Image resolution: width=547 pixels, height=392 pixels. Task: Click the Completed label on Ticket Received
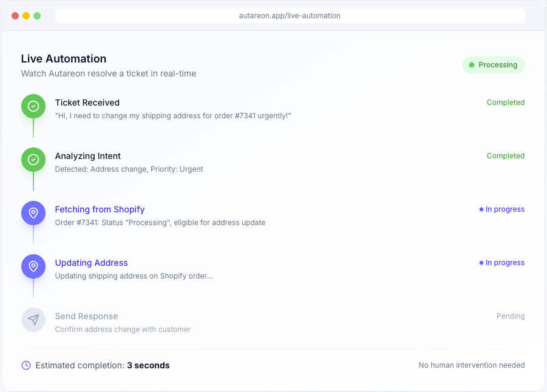[506, 102]
